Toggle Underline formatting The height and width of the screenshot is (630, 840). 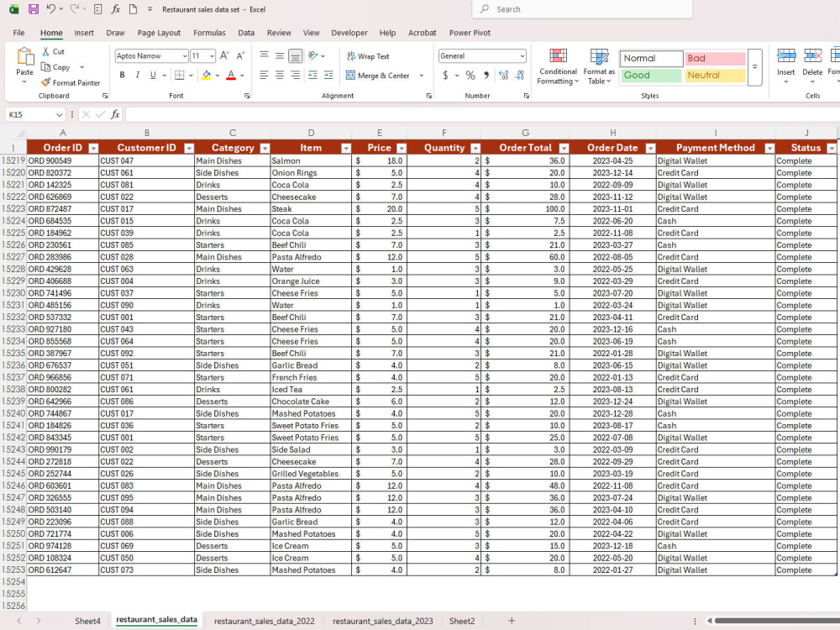coord(153,75)
